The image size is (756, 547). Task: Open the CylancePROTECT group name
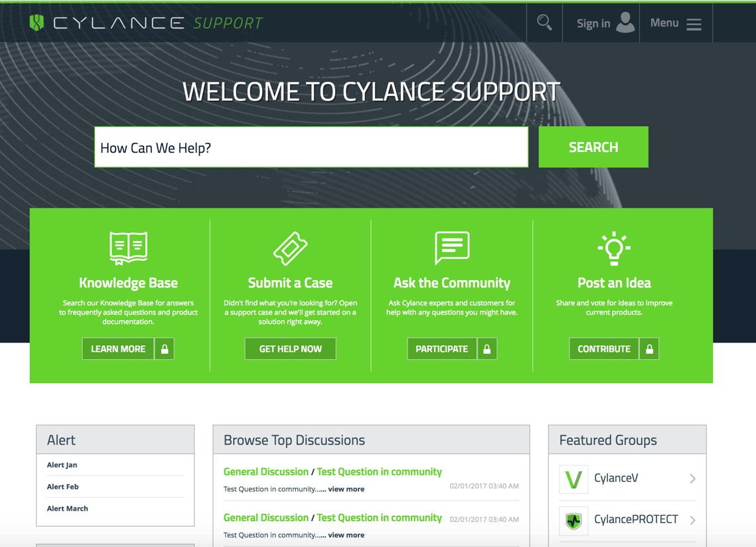(x=636, y=520)
